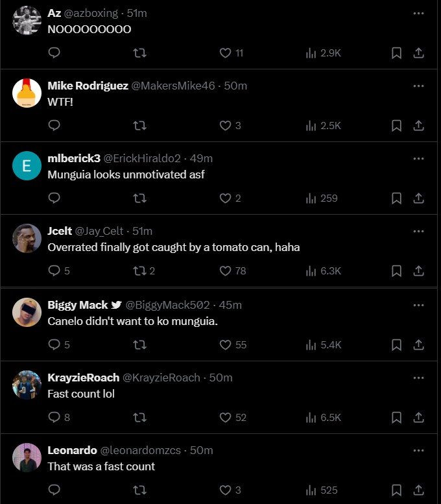441x504 pixels.
Task: Retweet Mike Rodriguez's WTF tweet
Action: 139,125
